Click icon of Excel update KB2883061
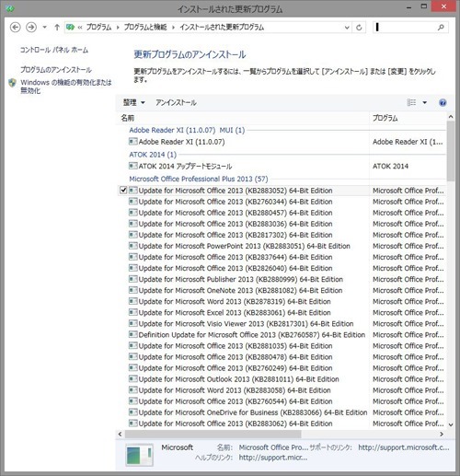Viewport: 460px width, 476px height. coord(132,312)
